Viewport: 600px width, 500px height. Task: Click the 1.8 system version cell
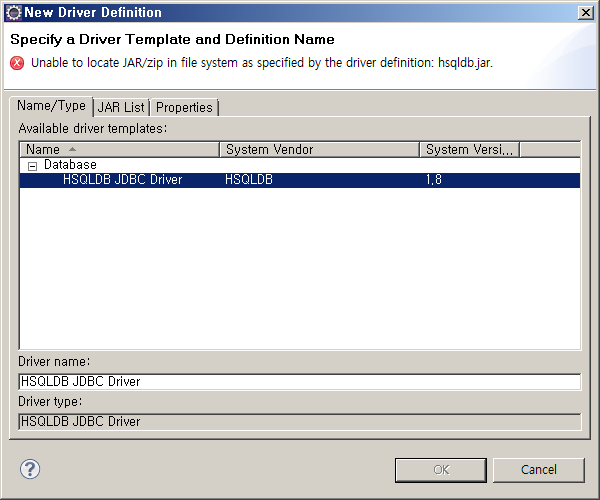[435, 180]
